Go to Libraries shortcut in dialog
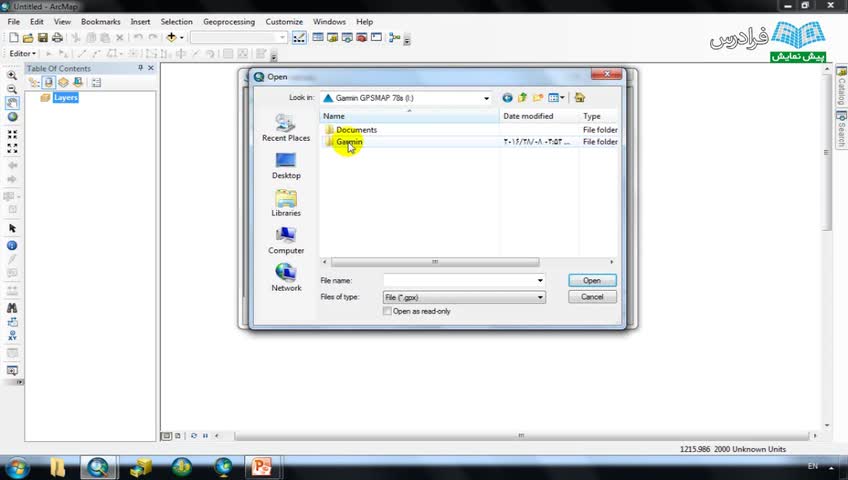The height and width of the screenshot is (480, 848). [286, 203]
